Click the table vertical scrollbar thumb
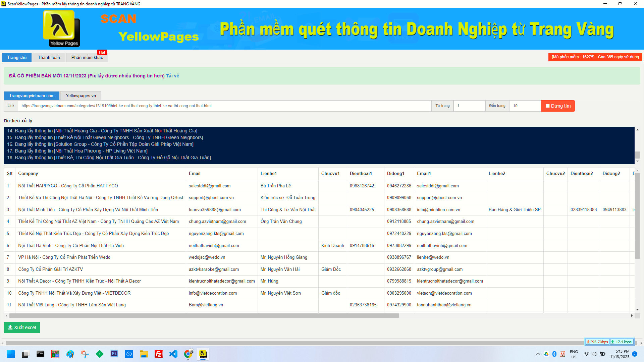 (x=637, y=216)
